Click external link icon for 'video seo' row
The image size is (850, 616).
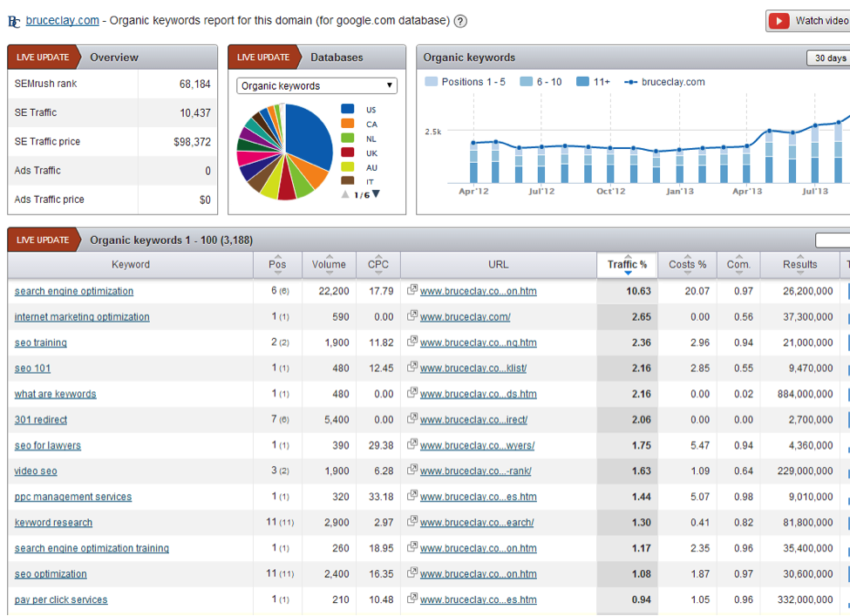(412, 469)
